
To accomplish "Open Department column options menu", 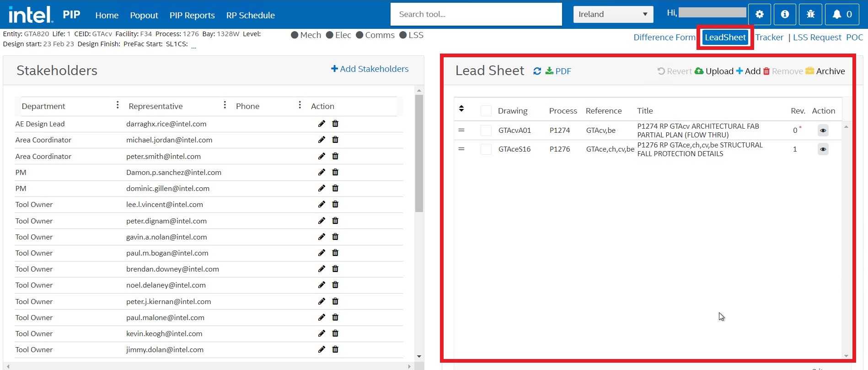I will tap(118, 105).
